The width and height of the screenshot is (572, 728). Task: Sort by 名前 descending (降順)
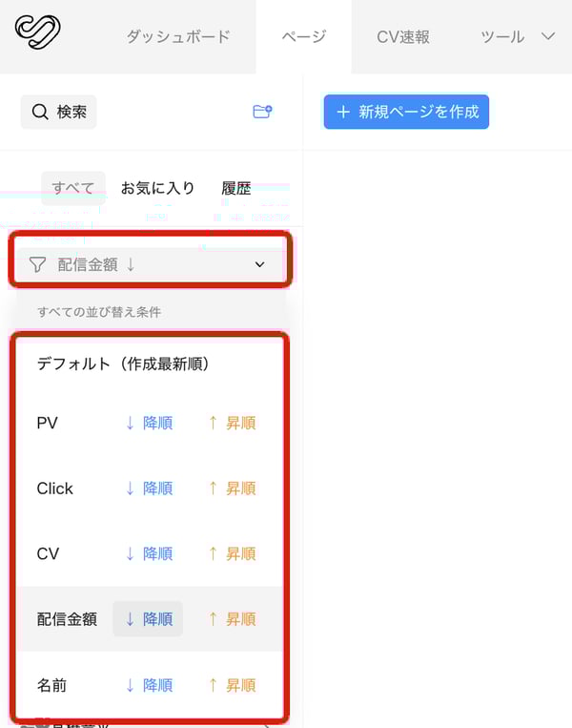click(x=149, y=685)
